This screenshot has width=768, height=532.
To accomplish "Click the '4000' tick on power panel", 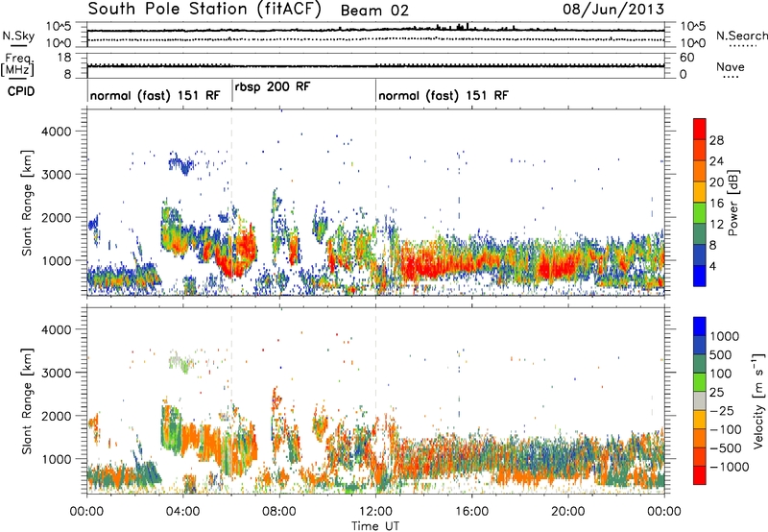I will (x=56, y=132).
